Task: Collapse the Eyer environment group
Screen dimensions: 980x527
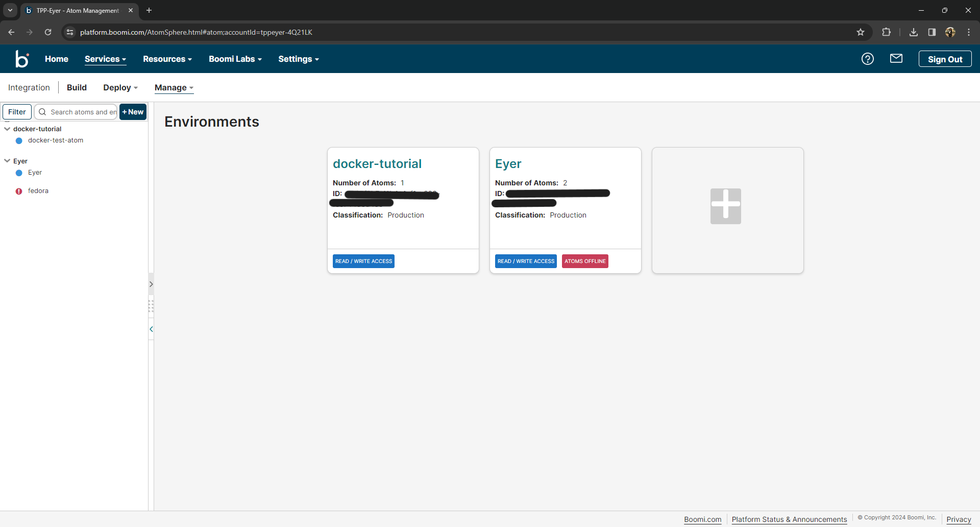Action: [7, 161]
